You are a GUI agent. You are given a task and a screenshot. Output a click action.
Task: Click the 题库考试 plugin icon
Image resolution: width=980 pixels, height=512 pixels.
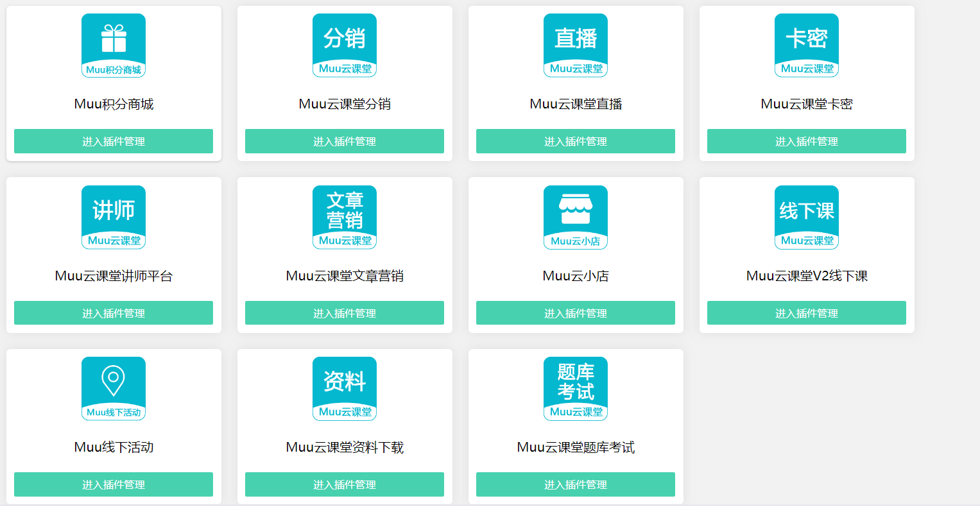[576, 389]
